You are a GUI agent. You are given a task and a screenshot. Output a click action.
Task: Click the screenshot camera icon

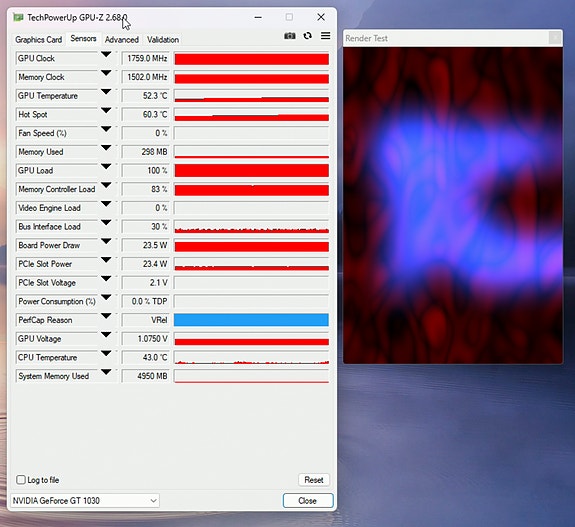point(290,36)
